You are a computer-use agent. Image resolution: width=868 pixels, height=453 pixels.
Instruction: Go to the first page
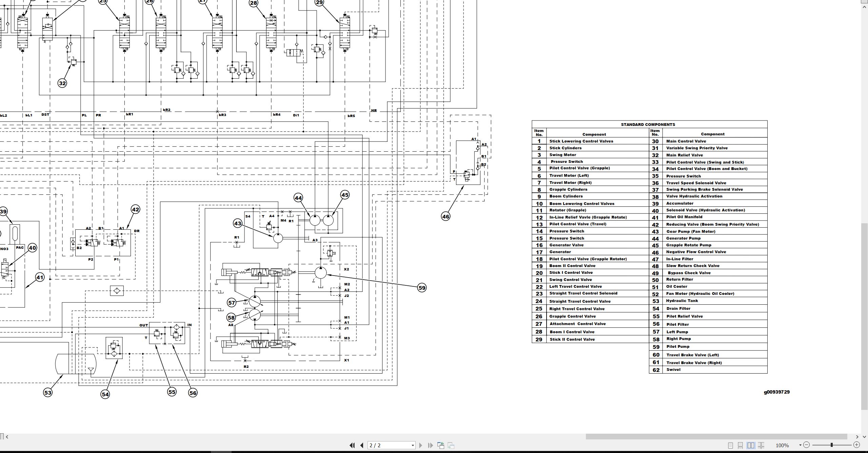(x=352, y=445)
